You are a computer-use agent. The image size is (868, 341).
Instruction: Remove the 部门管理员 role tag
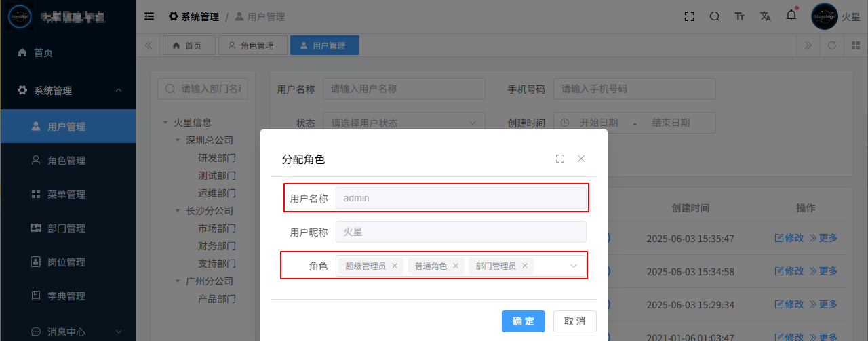[x=525, y=266]
